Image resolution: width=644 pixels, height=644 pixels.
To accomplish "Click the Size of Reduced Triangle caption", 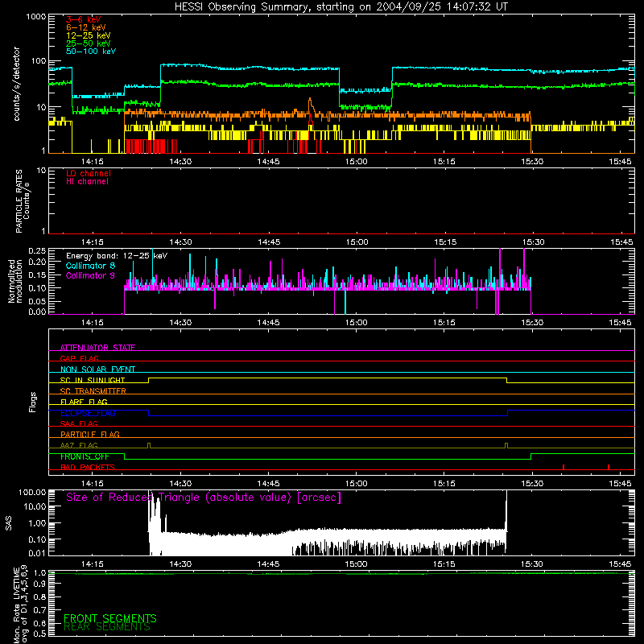I will point(204,497).
